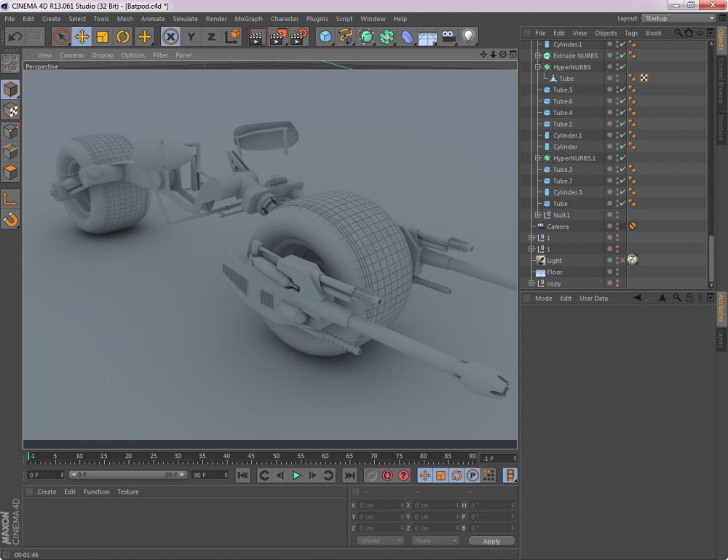Add a Camera object from toolbar
Screen dimensions: 728x560
(x=448, y=36)
